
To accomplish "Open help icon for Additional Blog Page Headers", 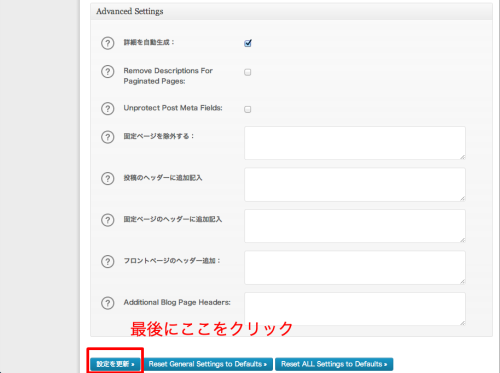I will [x=107, y=303].
